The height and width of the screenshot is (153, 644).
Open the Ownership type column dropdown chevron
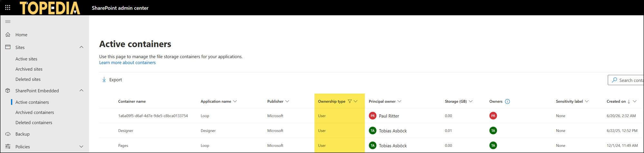356,101
